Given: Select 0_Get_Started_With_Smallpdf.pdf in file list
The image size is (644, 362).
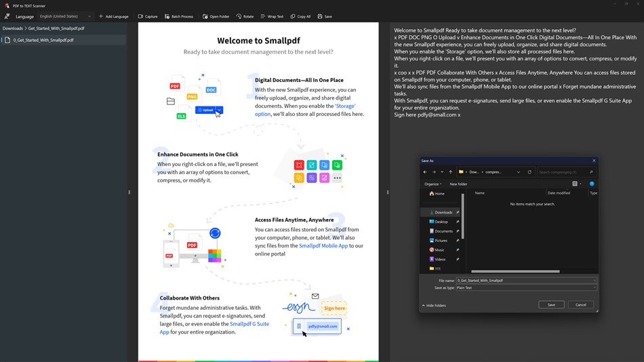Looking at the screenshot, I should click(x=64, y=40).
